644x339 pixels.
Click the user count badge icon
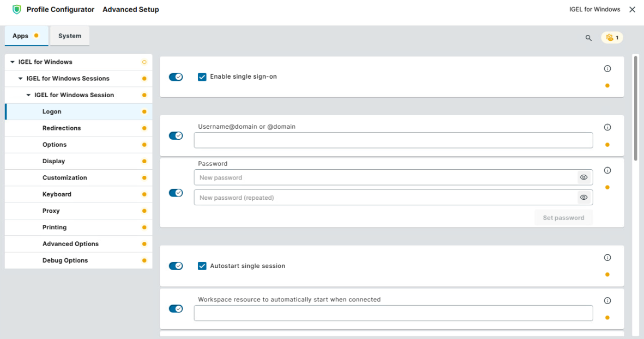click(611, 38)
